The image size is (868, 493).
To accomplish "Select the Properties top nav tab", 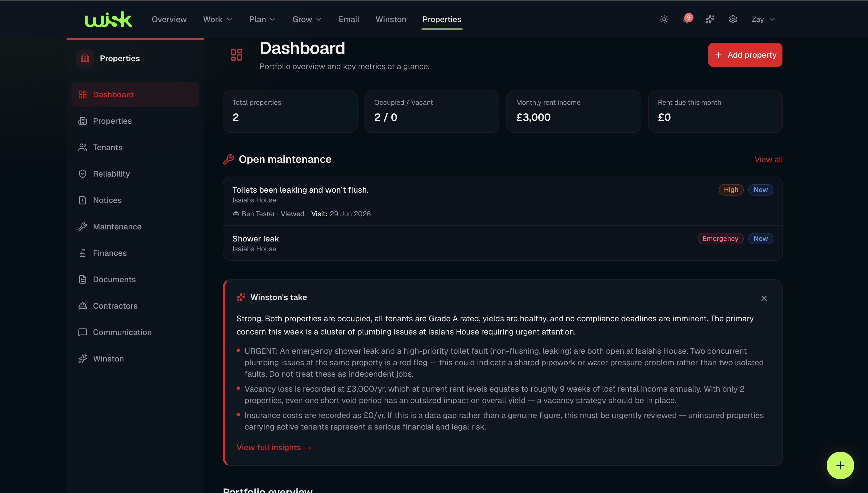I will pos(442,19).
